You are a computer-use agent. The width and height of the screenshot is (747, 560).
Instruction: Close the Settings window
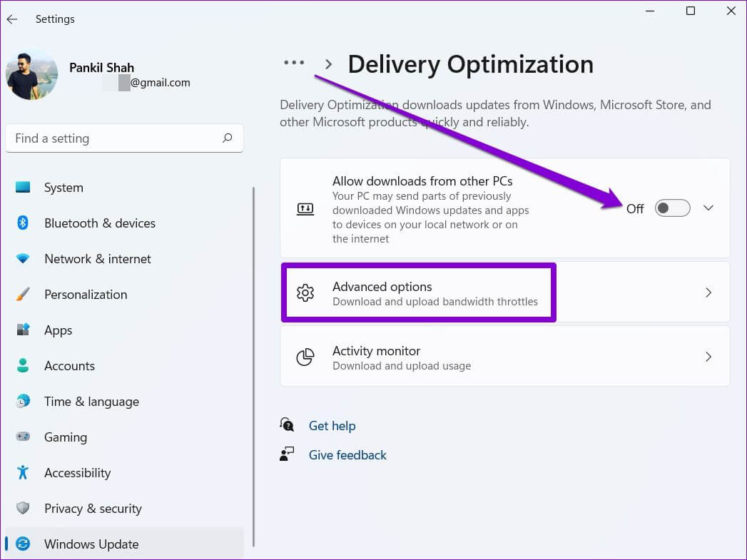tap(731, 11)
